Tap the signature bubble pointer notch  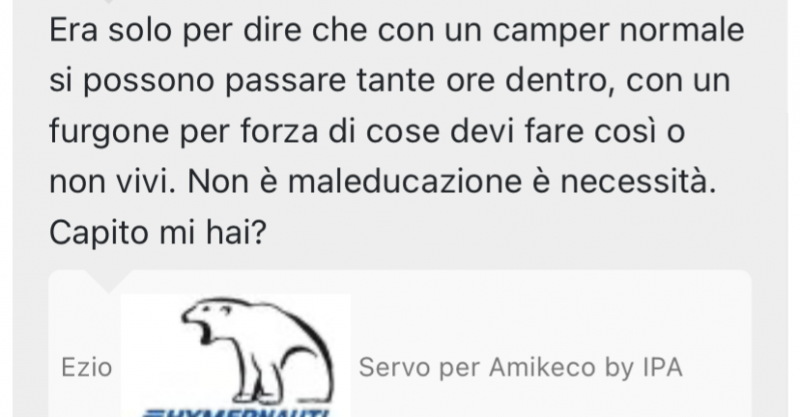108,281
